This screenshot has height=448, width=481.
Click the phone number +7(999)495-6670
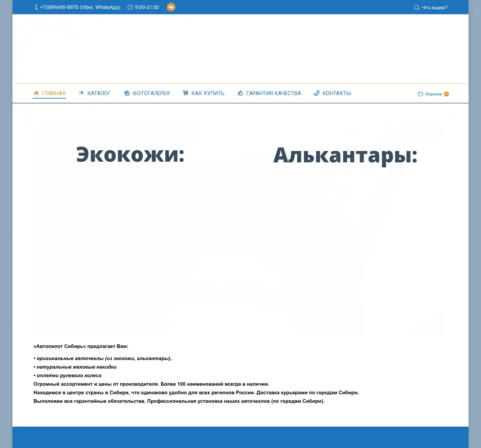click(x=80, y=7)
